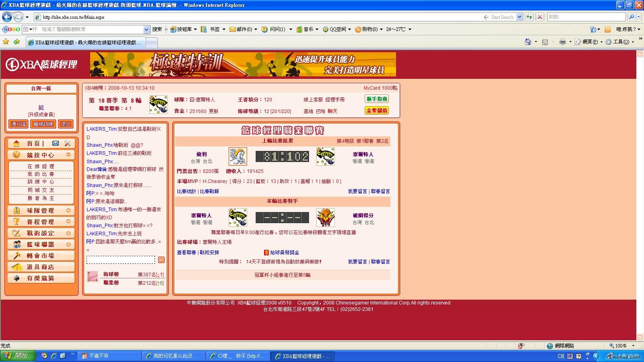Click the page scrollbar down arrow
The image size is (644, 362).
click(640, 337)
